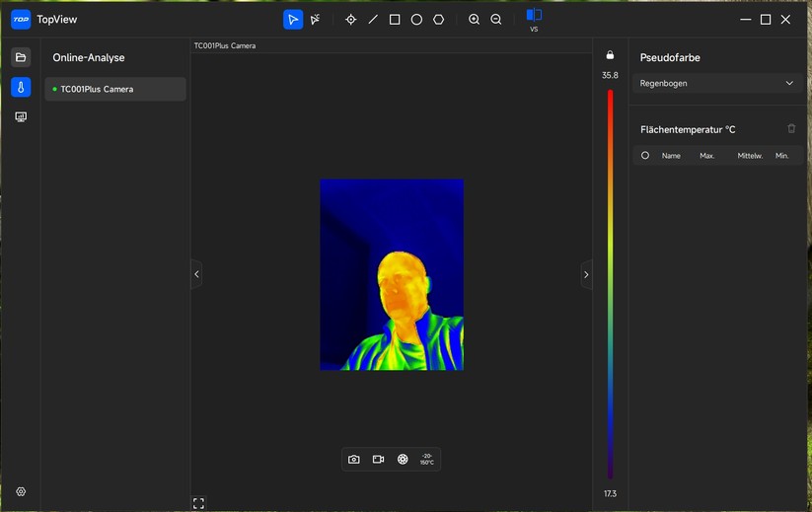This screenshot has height=512, width=812.
Task: Click the rainbow temperature color bar
Action: click(x=610, y=284)
